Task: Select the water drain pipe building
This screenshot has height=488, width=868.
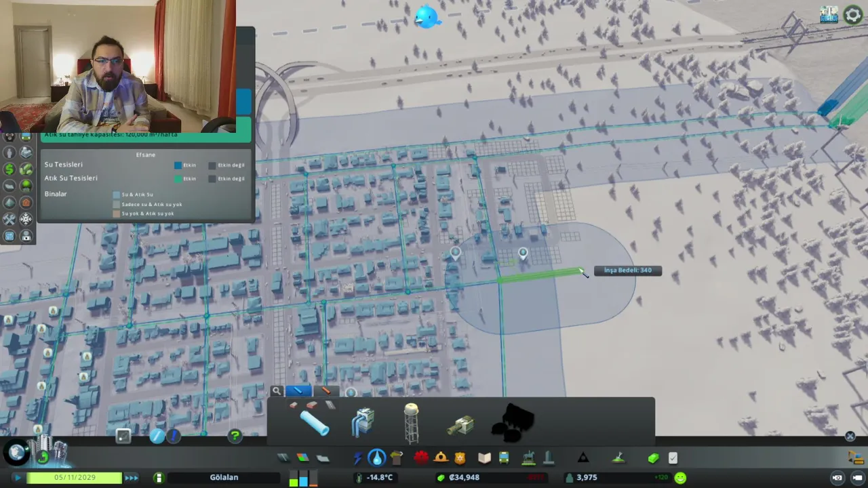Action: [461, 424]
